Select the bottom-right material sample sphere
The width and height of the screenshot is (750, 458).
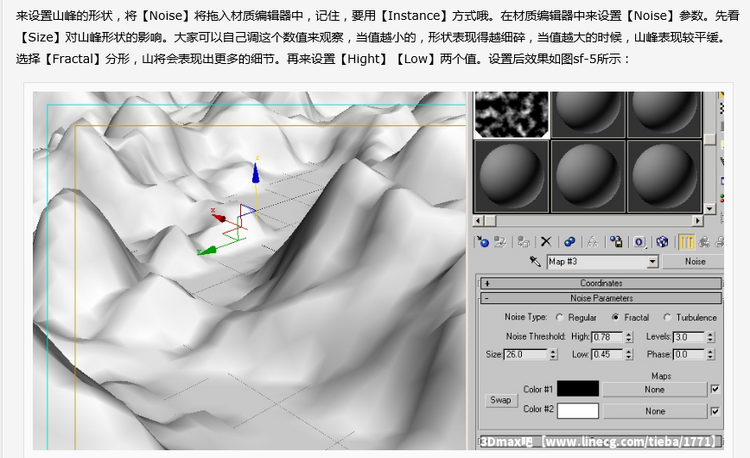[x=664, y=176]
